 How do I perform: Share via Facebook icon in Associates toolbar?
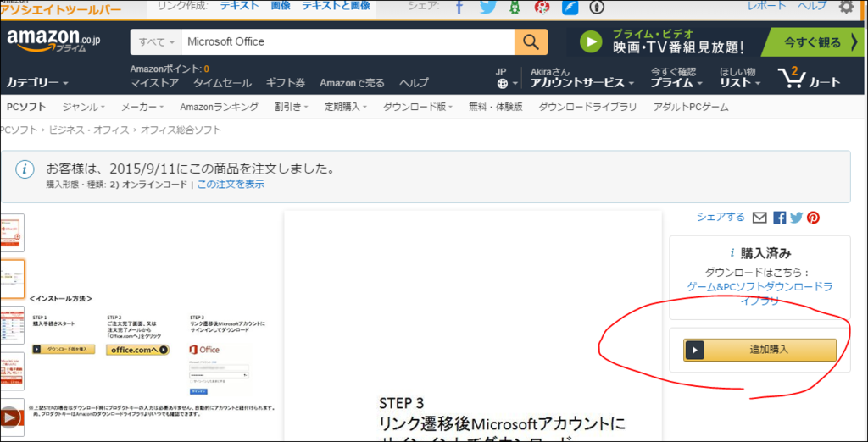pos(459,7)
